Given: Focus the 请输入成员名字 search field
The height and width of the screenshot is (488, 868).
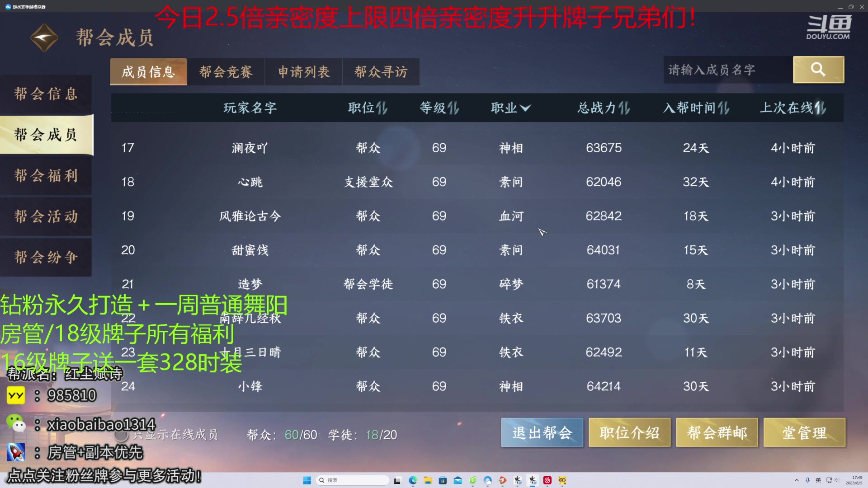Looking at the screenshot, I should [x=728, y=70].
